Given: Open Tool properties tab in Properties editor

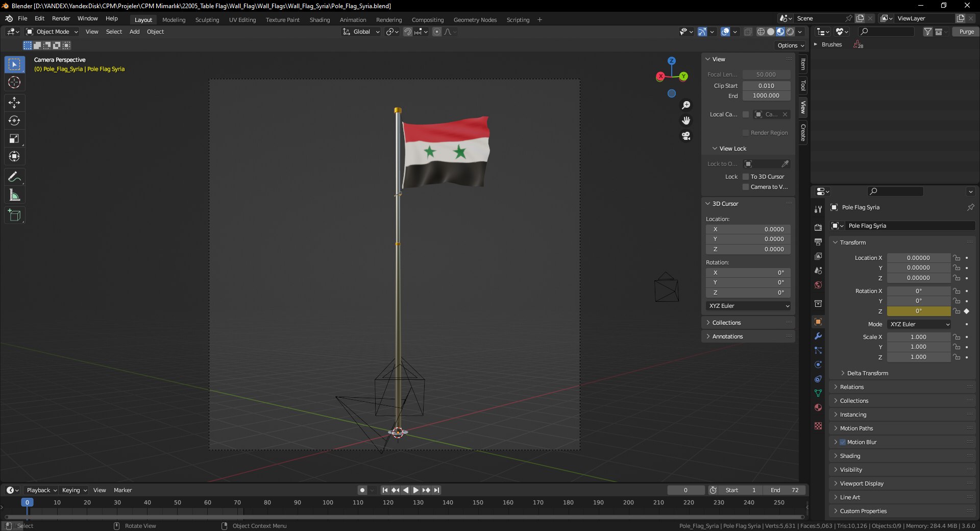Looking at the screenshot, I should point(818,209).
